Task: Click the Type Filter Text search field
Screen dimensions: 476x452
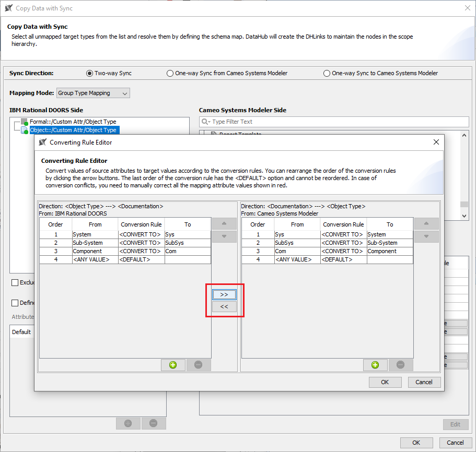Action: click(x=334, y=122)
